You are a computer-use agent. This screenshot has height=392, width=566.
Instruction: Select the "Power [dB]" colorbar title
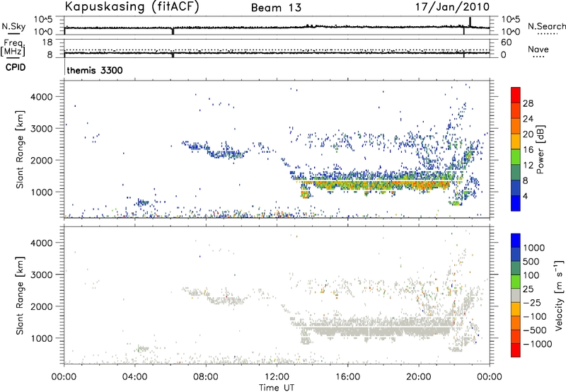tap(541, 149)
